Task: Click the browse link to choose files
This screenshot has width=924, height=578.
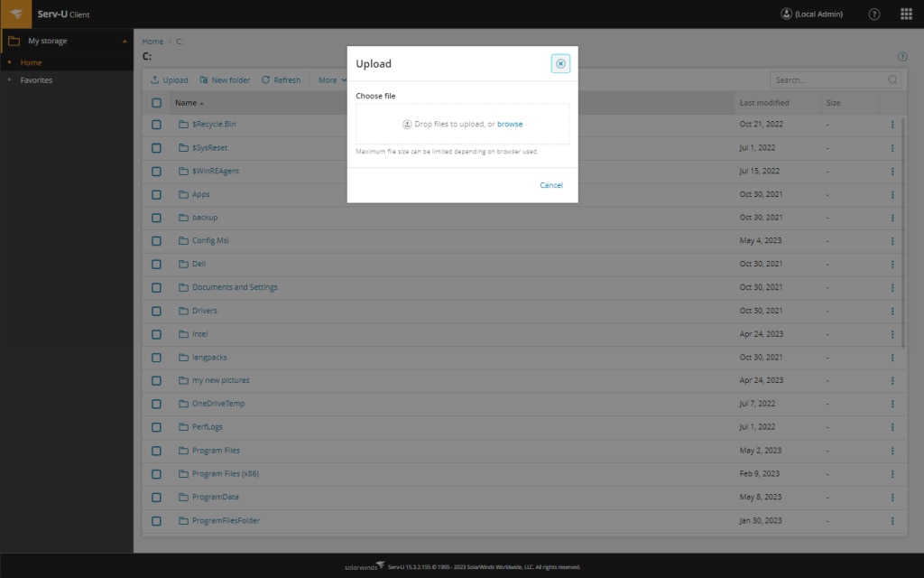Action: pyautogui.click(x=512, y=123)
